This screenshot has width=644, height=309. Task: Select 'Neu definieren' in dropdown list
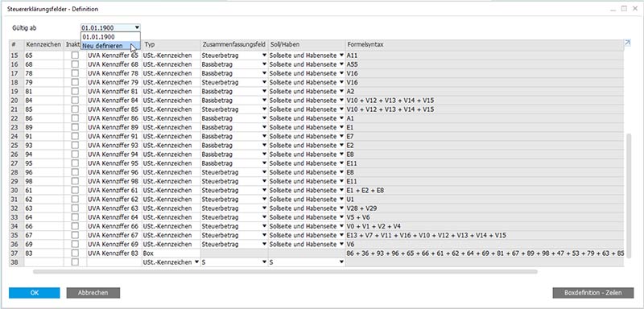point(110,46)
